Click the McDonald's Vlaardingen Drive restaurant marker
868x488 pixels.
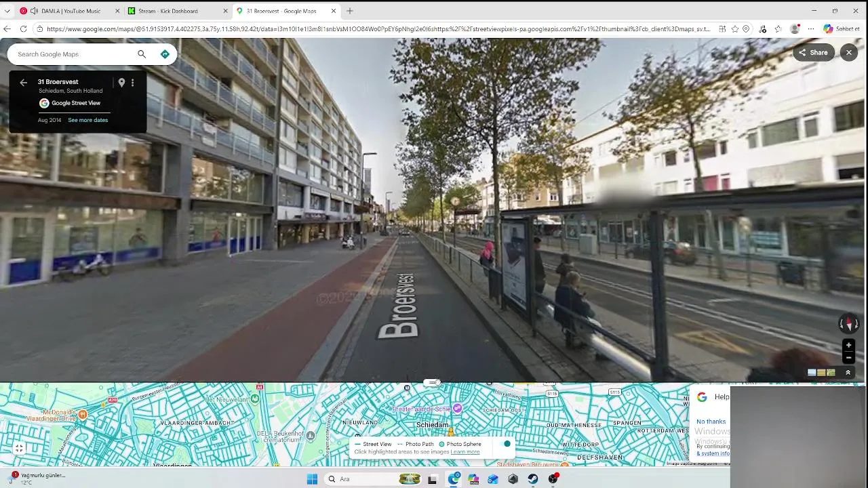(x=83, y=414)
